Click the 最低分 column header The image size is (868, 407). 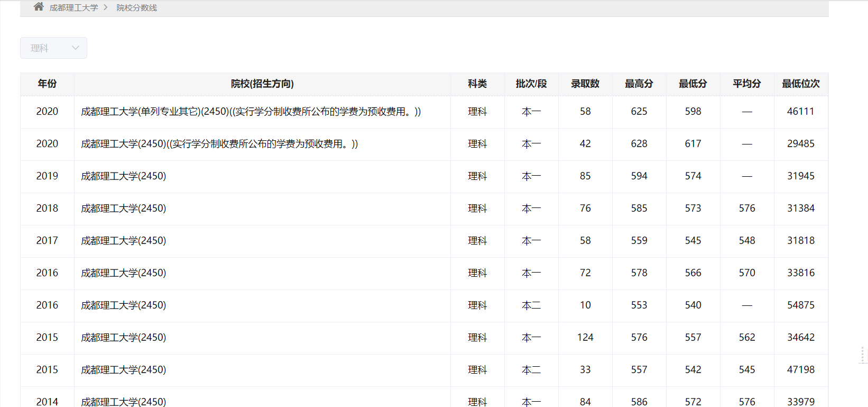693,84
